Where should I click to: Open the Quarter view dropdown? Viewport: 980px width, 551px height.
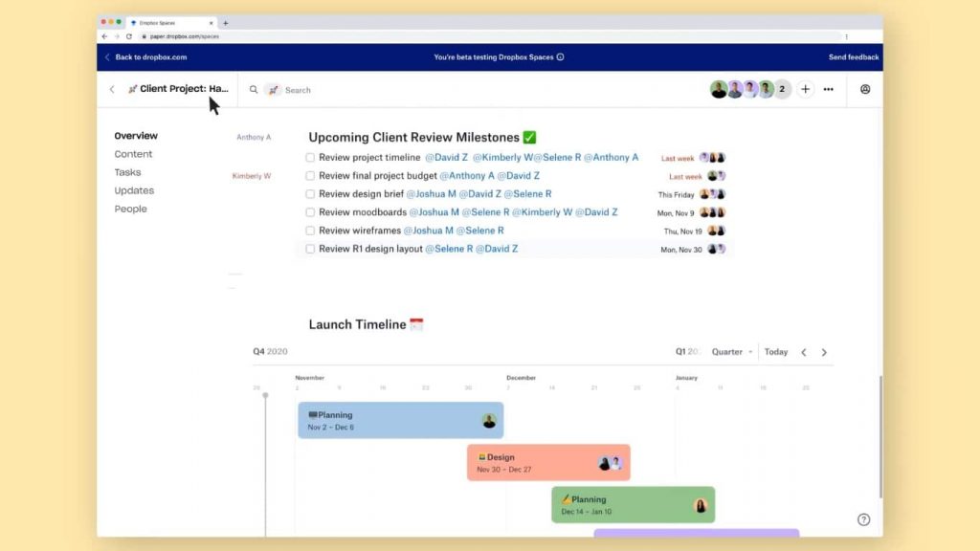pos(732,352)
